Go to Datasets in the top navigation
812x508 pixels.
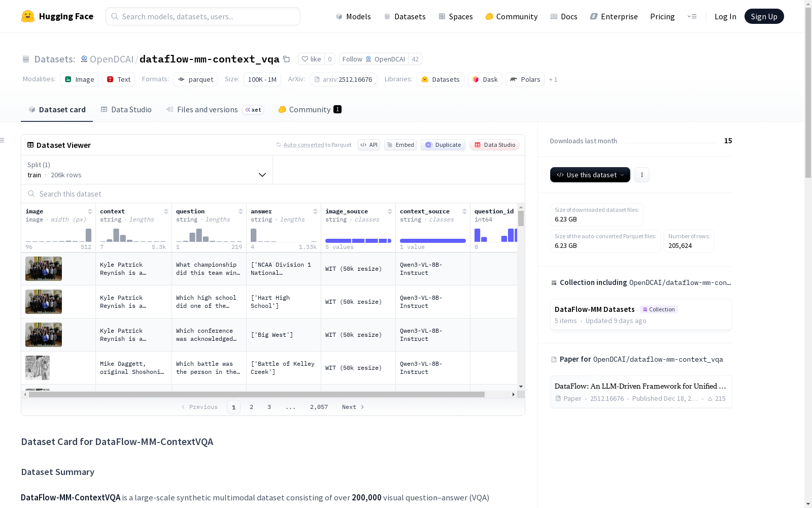pyautogui.click(x=404, y=16)
